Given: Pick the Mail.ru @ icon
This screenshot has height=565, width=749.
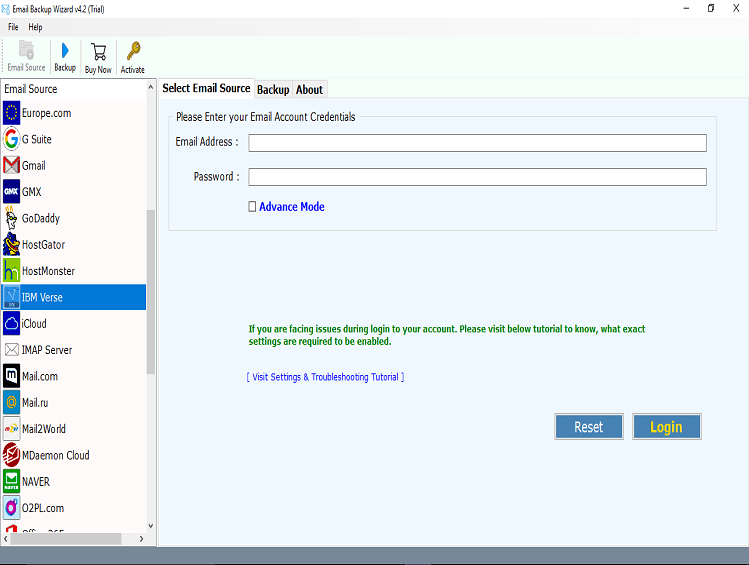Looking at the screenshot, I should tap(11, 403).
